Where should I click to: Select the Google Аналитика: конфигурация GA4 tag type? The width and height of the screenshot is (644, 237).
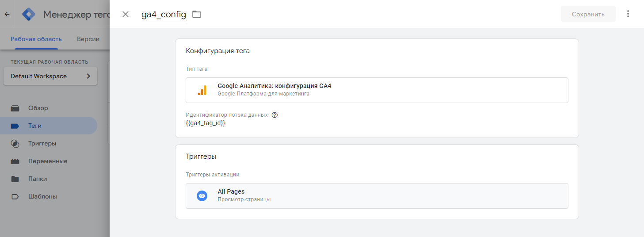pos(377,90)
